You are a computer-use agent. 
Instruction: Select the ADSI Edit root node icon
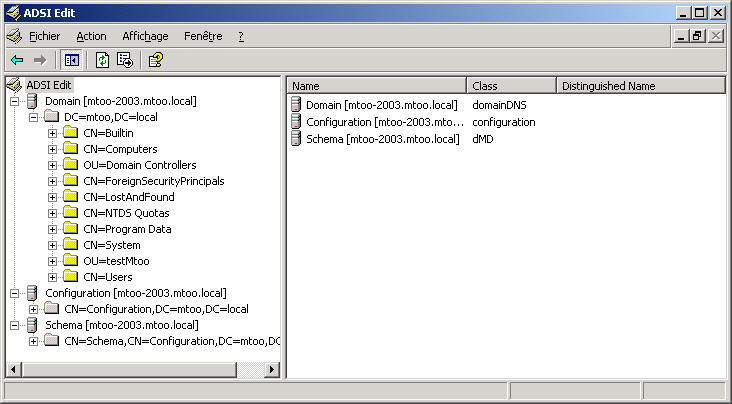14,85
